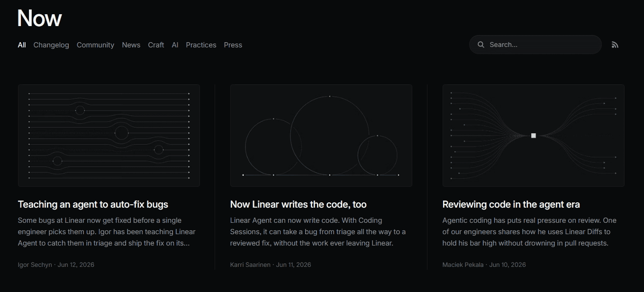Image resolution: width=644 pixels, height=292 pixels.
Task: Open the Craft category tab
Action: 156,45
